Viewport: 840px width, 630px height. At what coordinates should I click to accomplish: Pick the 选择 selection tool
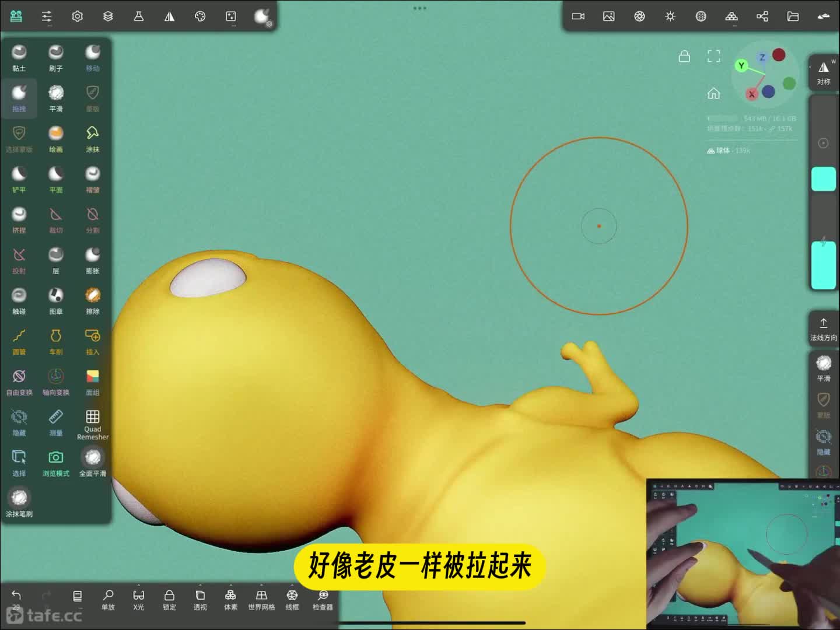point(19,463)
